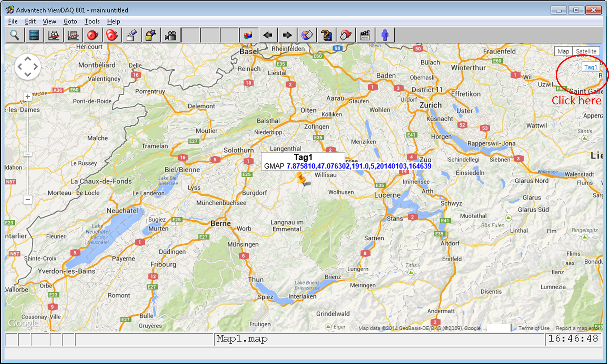
Task: Click the video camera toolbar icon
Action: (x=171, y=35)
